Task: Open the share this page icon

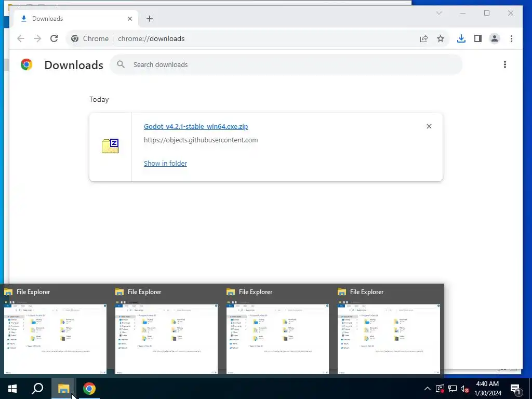Action: [x=424, y=38]
